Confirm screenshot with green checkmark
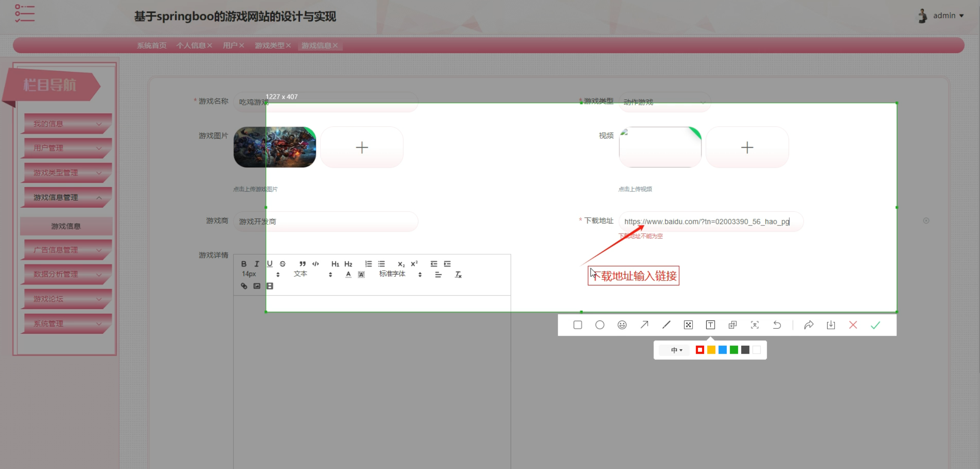The width and height of the screenshot is (980, 469). point(875,325)
